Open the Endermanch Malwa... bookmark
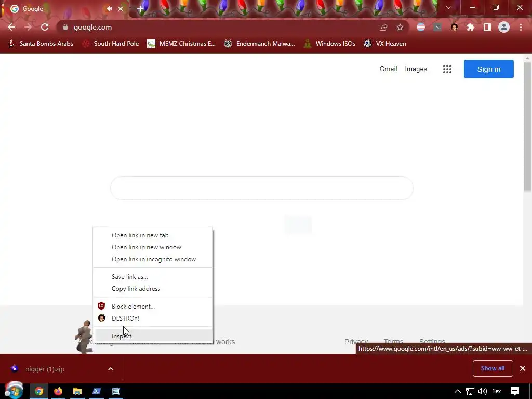This screenshot has width=532, height=399. click(x=260, y=44)
